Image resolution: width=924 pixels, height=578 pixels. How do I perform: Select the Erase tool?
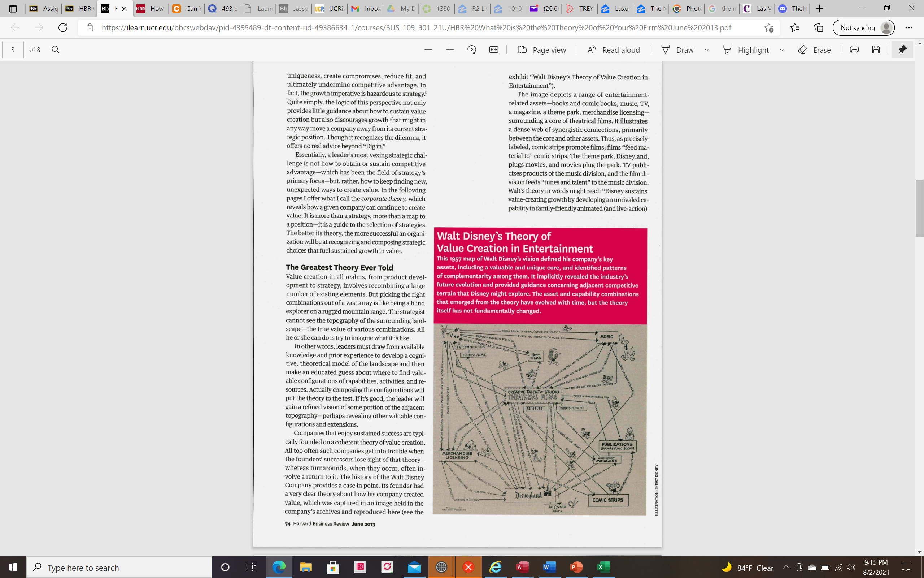point(814,50)
